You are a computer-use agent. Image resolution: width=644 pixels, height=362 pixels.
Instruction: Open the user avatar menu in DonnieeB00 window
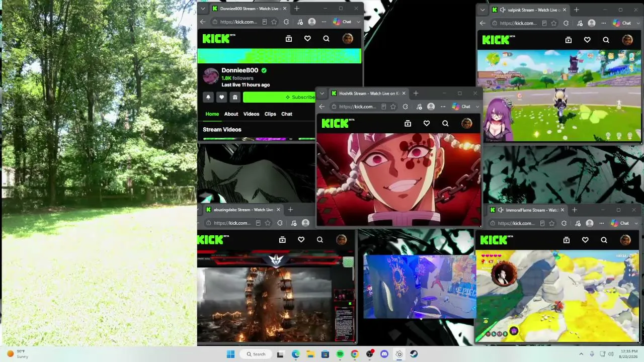click(348, 39)
